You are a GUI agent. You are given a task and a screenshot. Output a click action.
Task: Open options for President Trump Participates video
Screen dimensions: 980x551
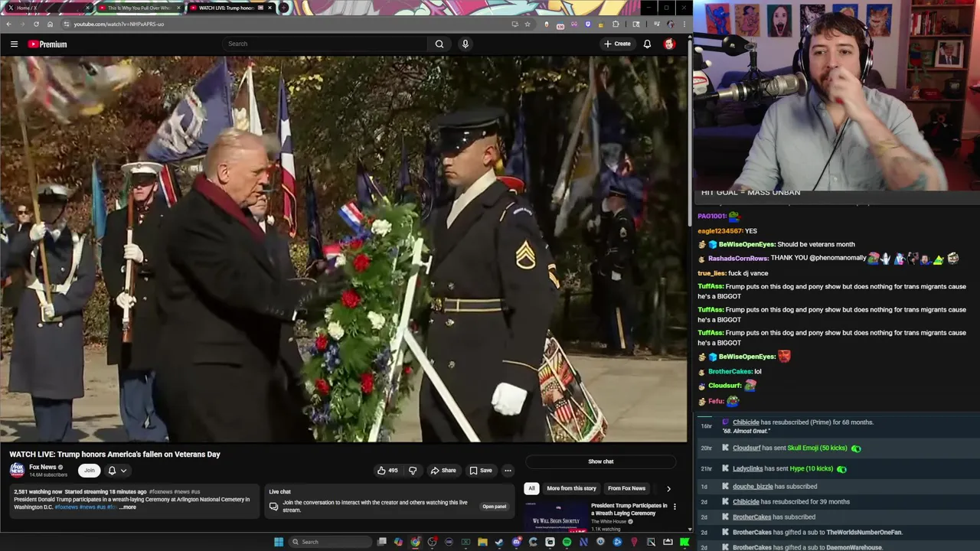click(x=675, y=507)
